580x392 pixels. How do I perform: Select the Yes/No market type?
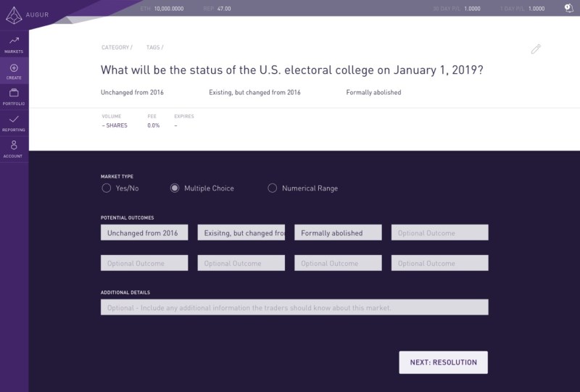point(107,188)
